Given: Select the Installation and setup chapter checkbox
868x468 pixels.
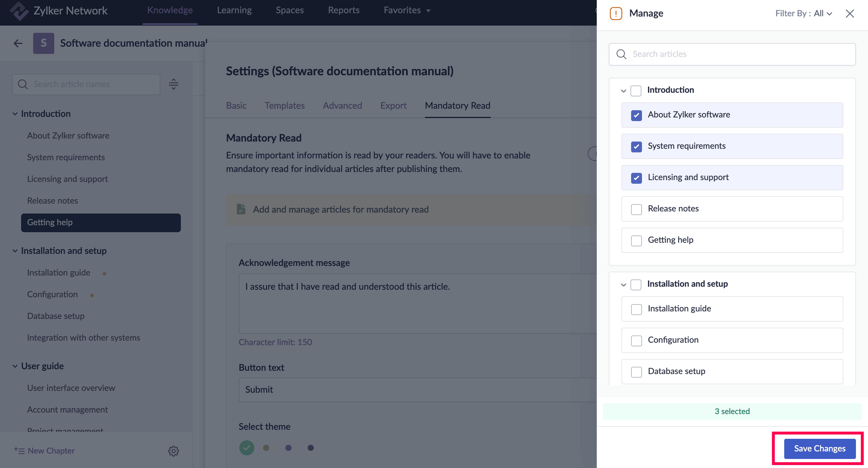Looking at the screenshot, I should (636, 285).
